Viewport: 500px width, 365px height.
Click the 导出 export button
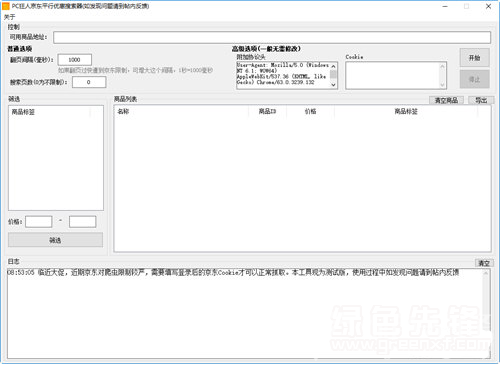click(481, 100)
